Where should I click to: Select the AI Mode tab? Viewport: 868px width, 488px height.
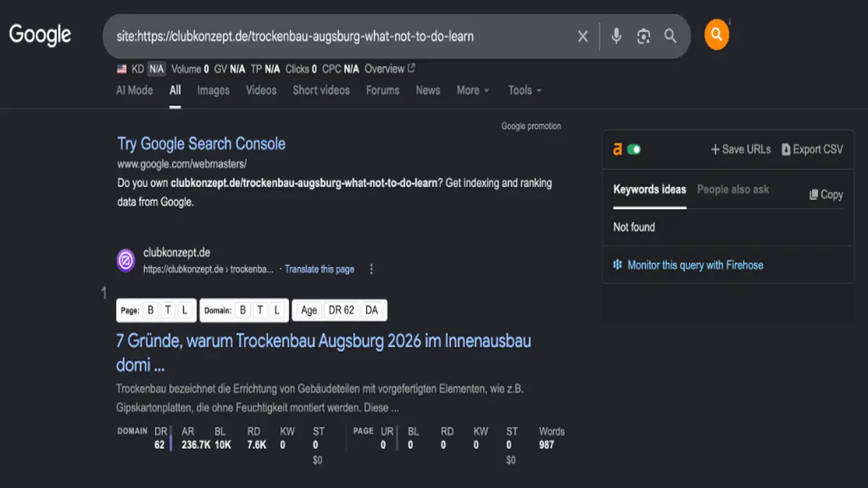click(135, 90)
